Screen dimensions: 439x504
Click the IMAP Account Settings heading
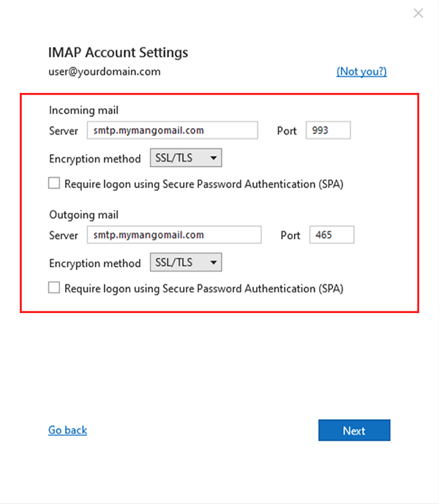pos(118,53)
